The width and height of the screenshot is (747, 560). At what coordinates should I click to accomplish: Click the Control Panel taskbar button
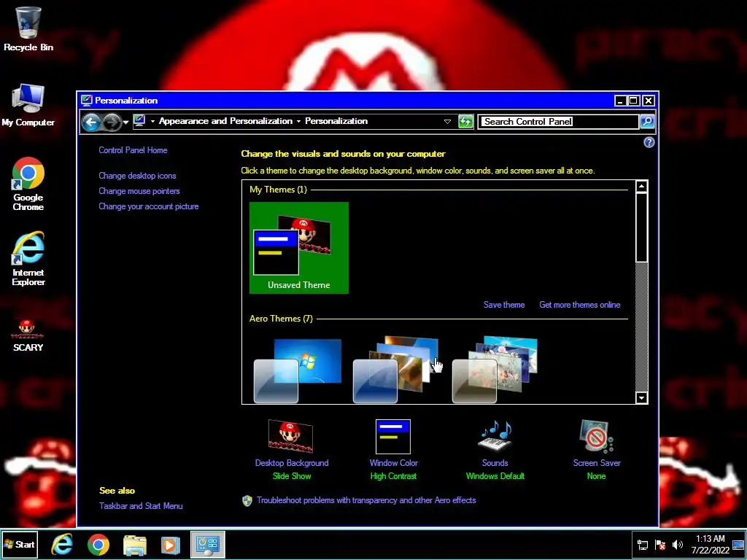point(208,544)
